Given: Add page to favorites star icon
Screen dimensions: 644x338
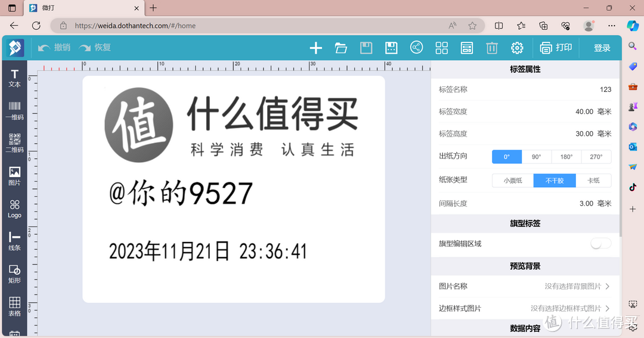Looking at the screenshot, I should pos(472,26).
